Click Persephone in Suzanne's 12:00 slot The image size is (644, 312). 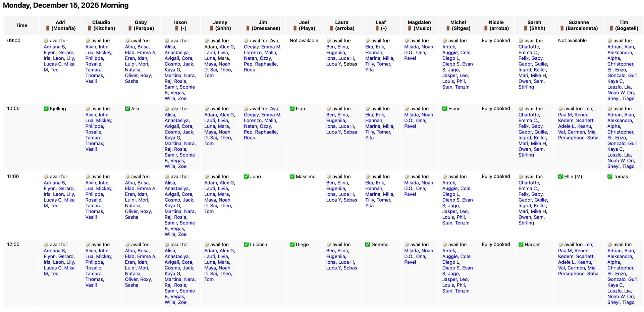coord(571,274)
